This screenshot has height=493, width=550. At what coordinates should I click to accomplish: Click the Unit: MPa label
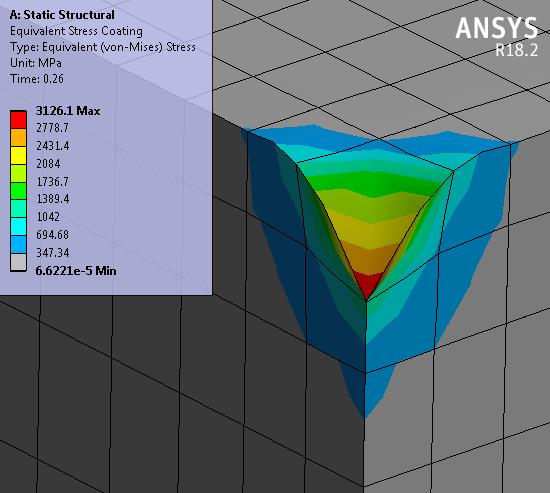(36, 63)
